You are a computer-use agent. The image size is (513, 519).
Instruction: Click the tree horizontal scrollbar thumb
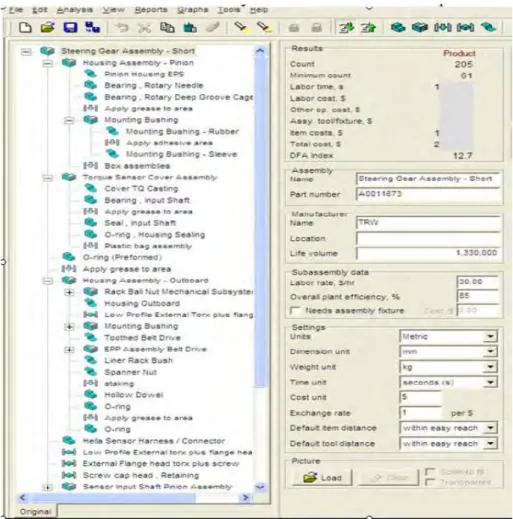[113, 498]
